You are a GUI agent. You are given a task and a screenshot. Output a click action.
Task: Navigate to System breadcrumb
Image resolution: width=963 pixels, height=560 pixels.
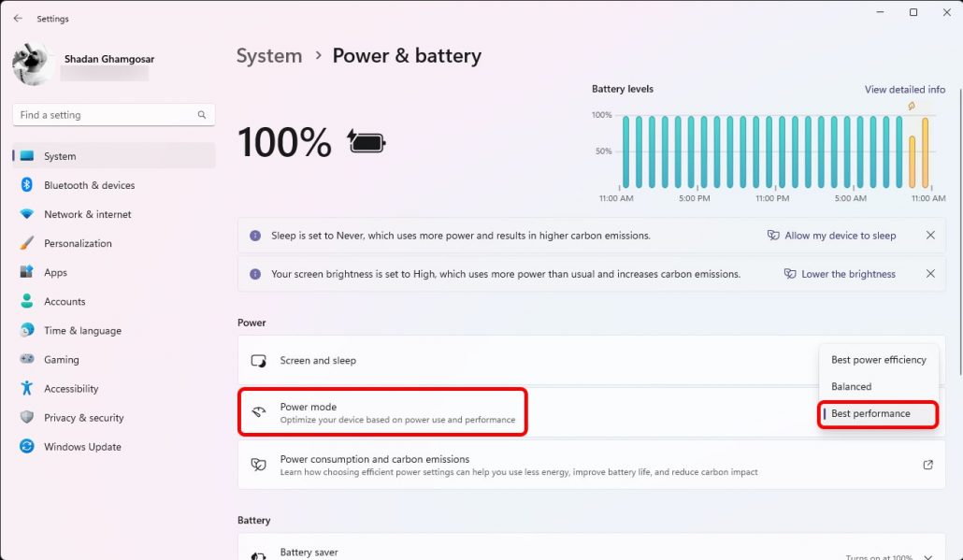[269, 56]
